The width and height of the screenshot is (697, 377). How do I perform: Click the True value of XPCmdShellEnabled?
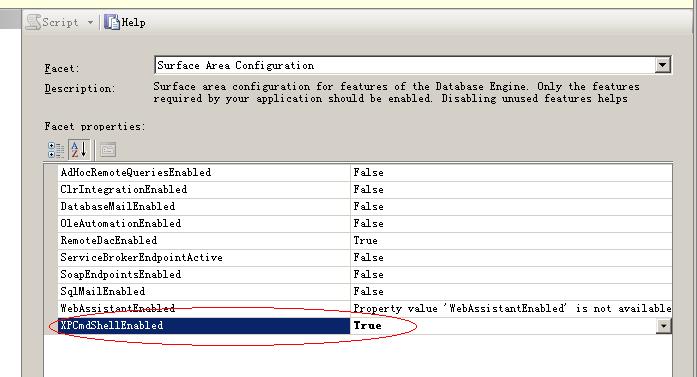point(368,325)
